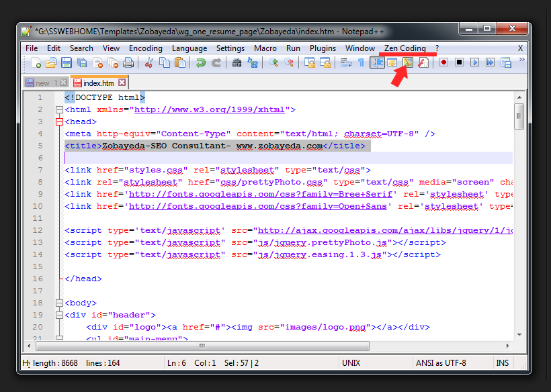Close the new 1 tab
551x392 pixels.
coord(63,83)
